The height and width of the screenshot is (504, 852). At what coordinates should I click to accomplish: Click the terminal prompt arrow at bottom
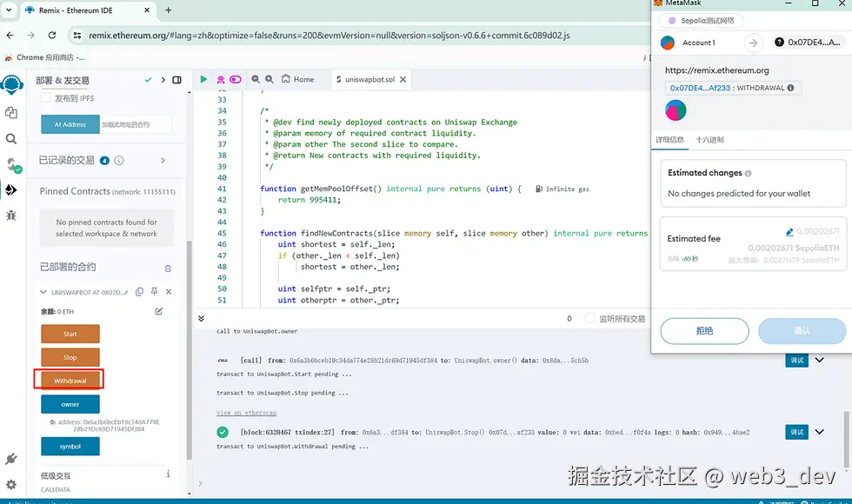click(200, 483)
